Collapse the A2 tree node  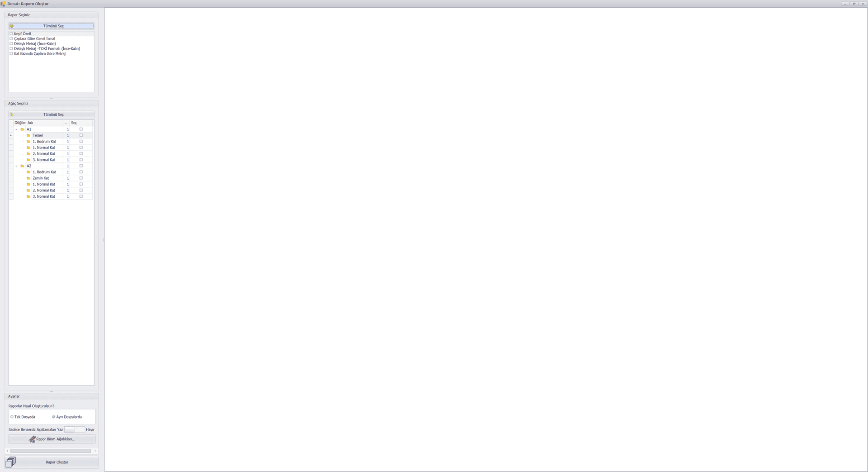(x=16, y=166)
